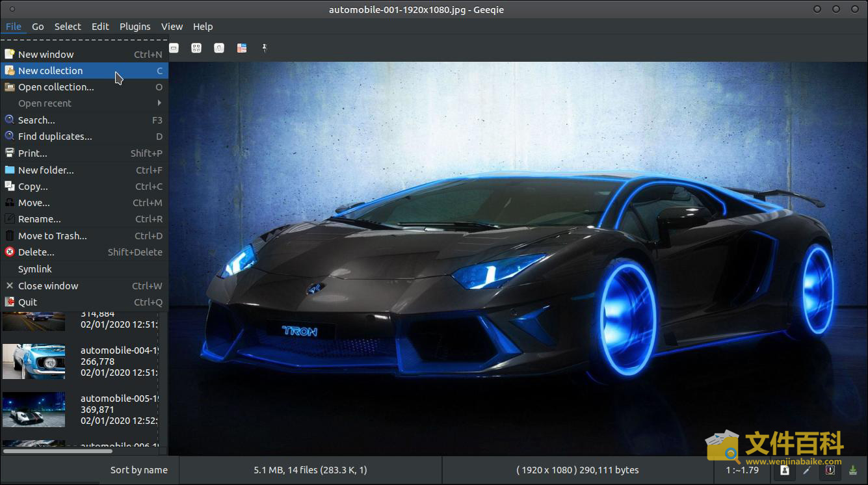
Task: Tear off the File menu via dashed line
Action: (84, 40)
